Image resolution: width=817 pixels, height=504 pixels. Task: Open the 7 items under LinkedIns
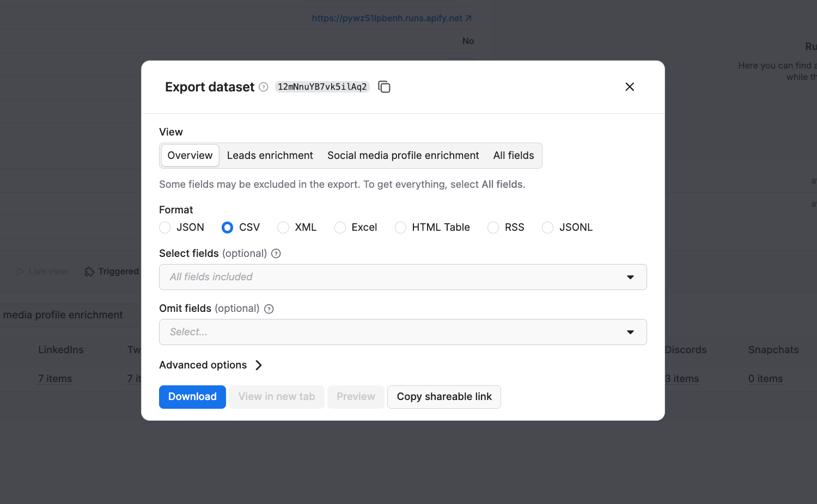tap(56, 378)
